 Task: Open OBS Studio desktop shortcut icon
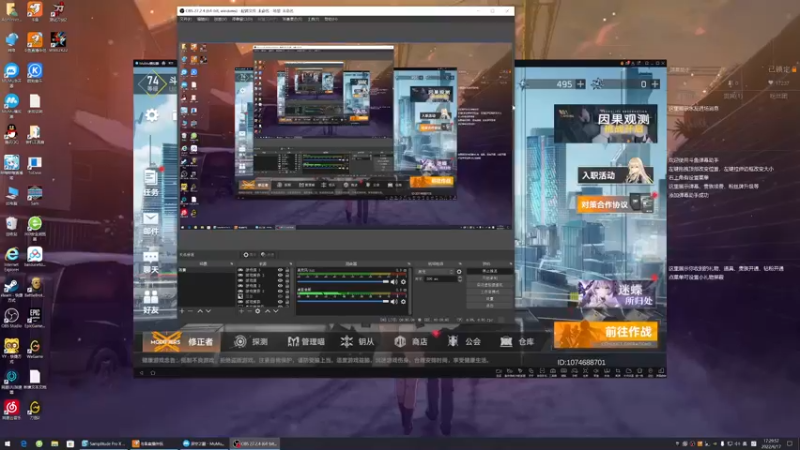coord(11,318)
